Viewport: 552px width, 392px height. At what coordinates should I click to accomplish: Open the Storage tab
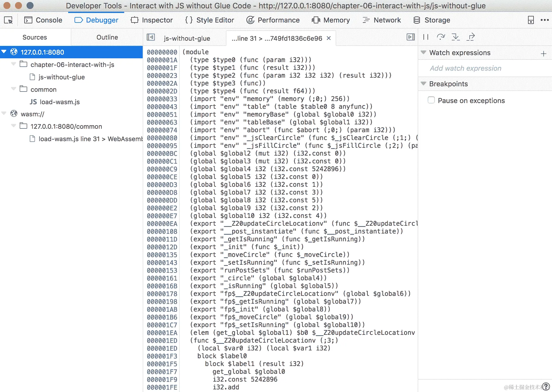[x=432, y=20]
